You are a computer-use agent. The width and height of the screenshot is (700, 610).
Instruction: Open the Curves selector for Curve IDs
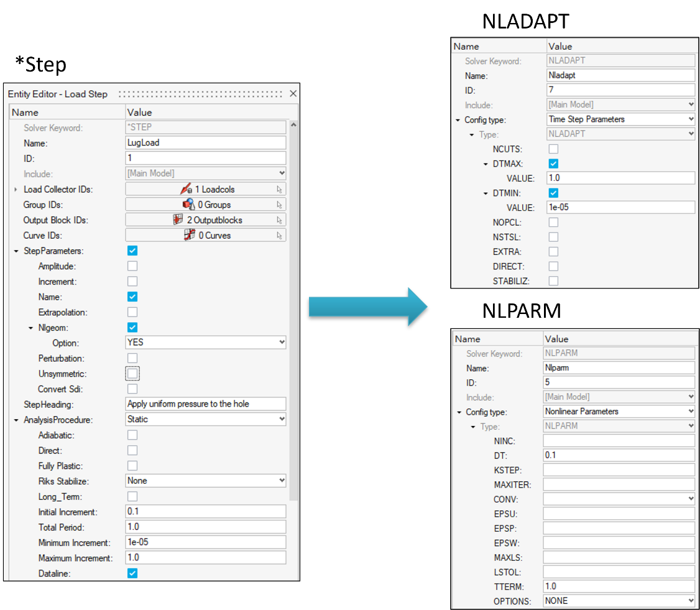206,235
